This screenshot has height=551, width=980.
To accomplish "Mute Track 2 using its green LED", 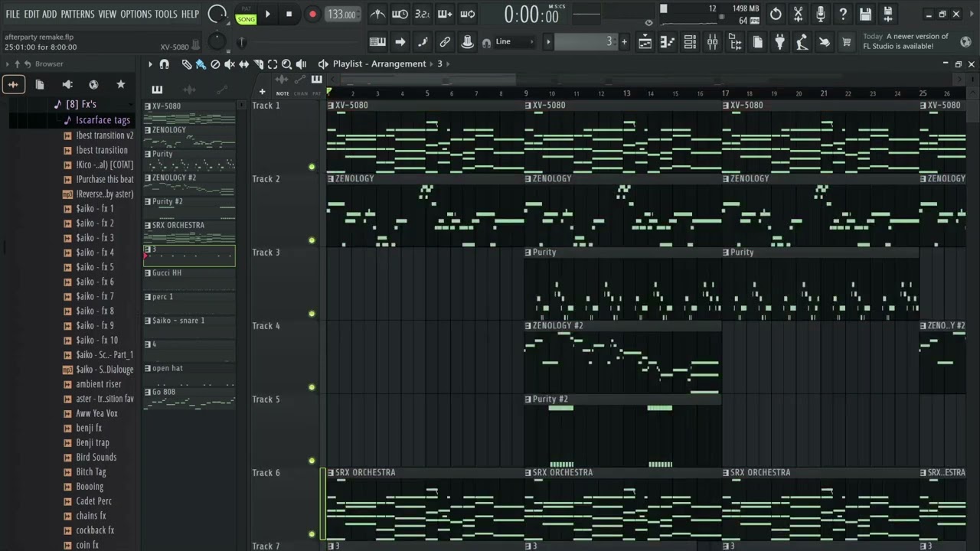I will click(x=312, y=240).
